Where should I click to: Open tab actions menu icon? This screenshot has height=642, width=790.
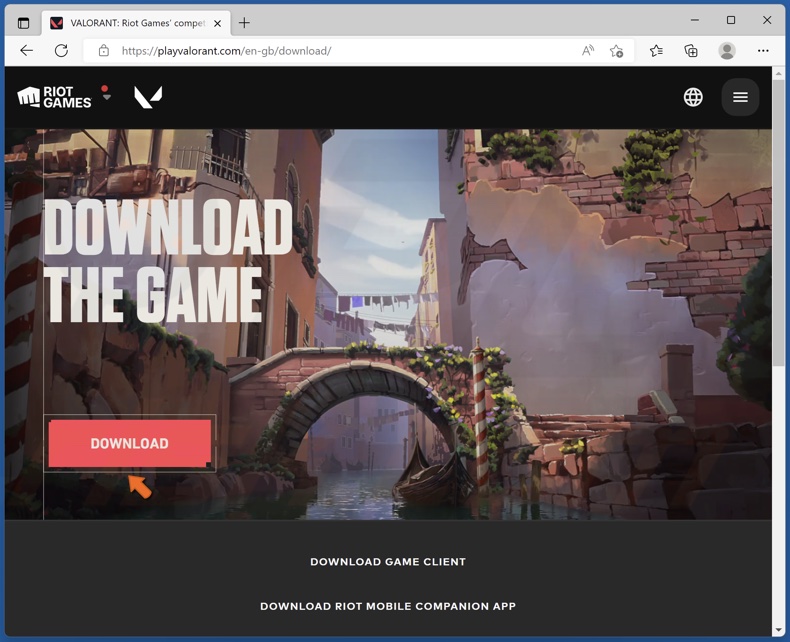(x=23, y=23)
